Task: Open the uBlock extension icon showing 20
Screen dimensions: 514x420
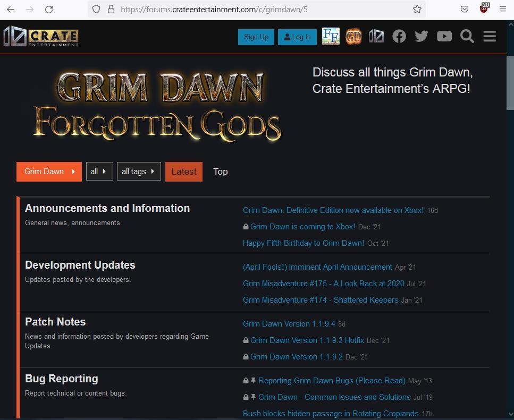Action: point(484,8)
